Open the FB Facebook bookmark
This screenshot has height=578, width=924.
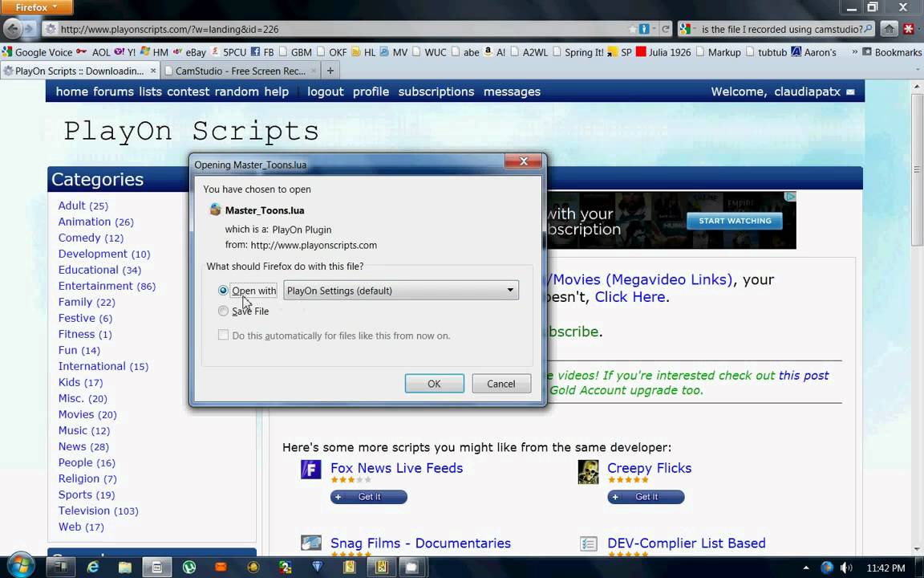point(262,52)
